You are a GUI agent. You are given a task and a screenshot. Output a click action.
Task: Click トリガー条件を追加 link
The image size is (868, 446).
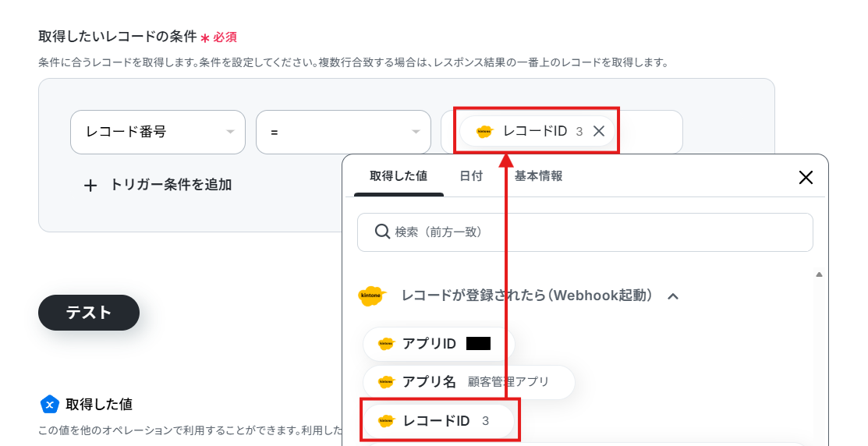click(171, 185)
